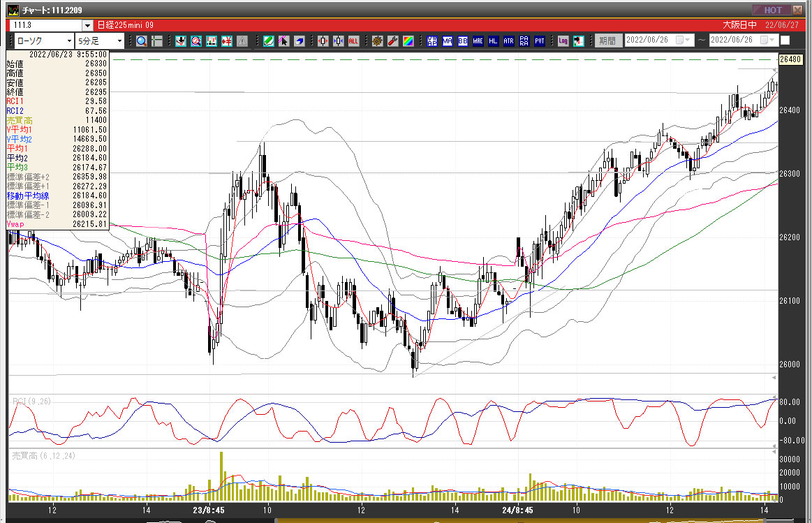Select the eraser tool
Image resolution: width=812 pixels, height=523 pixels.
[300, 41]
